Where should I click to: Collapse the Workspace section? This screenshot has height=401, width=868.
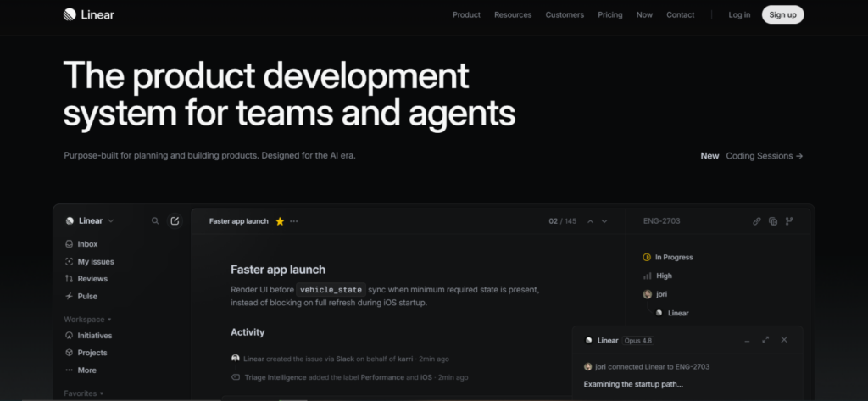click(87, 320)
